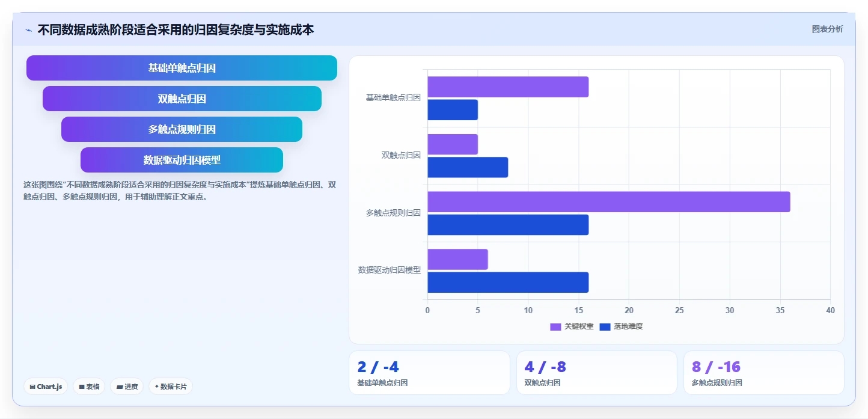Click purple bar for 双触点归因
The height and width of the screenshot is (419, 868).
453,144
